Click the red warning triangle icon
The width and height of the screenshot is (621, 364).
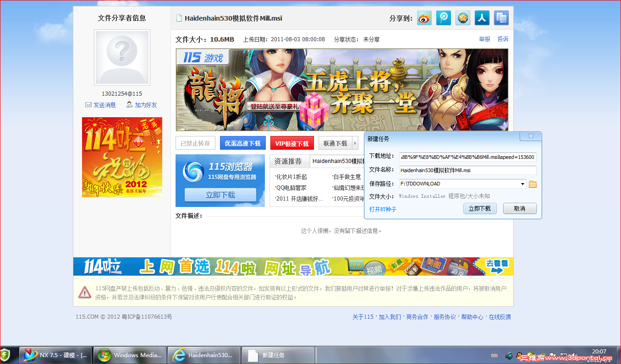(x=85, y=292)
